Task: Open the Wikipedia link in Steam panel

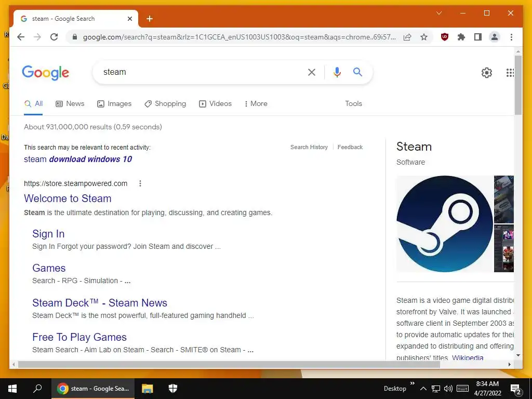Action: click(468, 357)
